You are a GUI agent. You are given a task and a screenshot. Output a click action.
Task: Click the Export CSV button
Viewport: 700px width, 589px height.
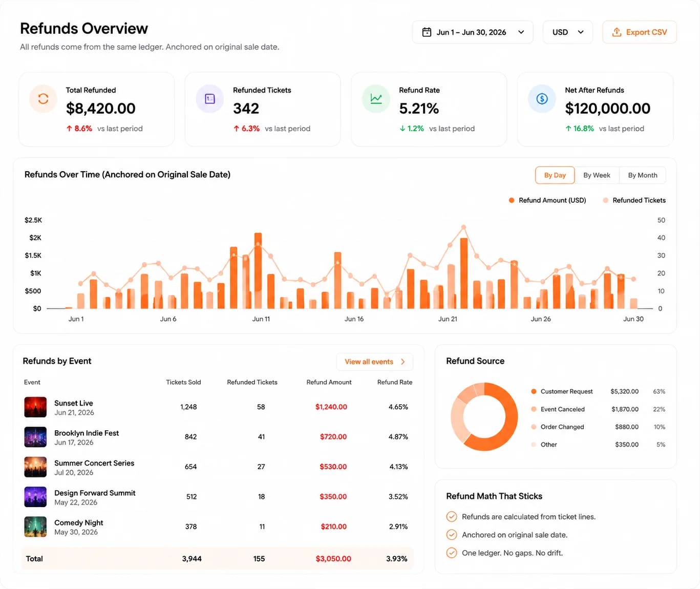(x=640, y=32)
